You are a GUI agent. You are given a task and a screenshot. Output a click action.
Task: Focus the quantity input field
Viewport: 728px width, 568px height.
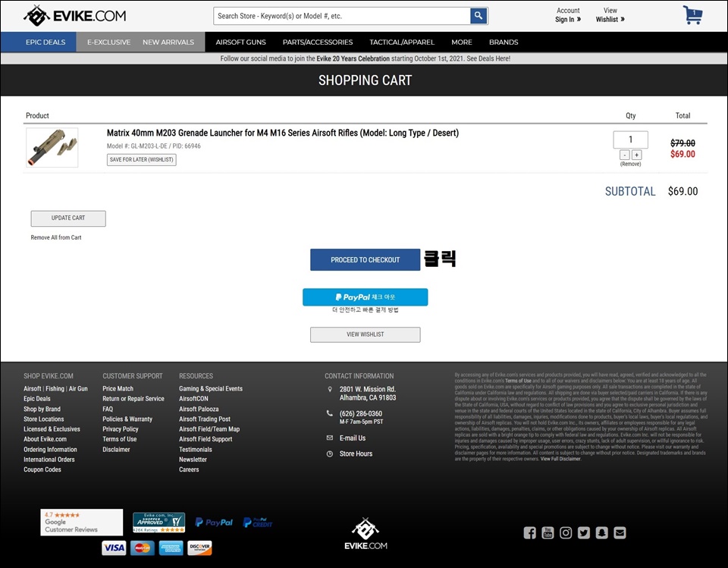[x=630, y=140]
